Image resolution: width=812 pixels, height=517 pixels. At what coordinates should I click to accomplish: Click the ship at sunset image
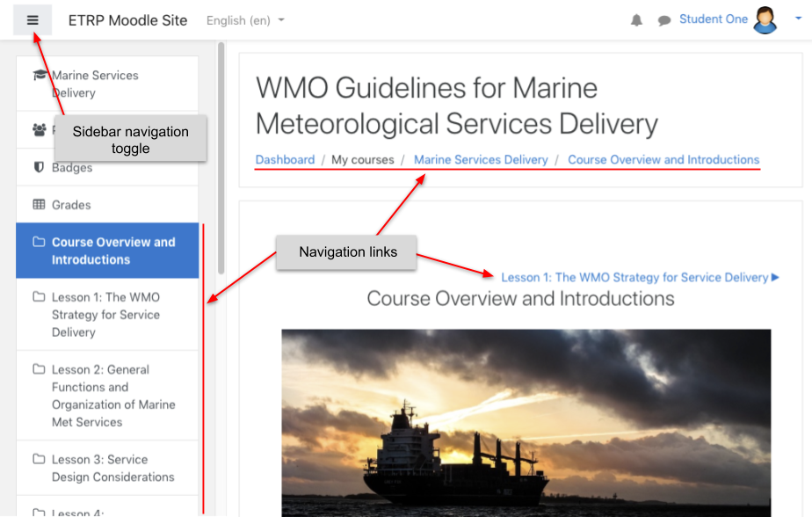click(x=526, y=423)
